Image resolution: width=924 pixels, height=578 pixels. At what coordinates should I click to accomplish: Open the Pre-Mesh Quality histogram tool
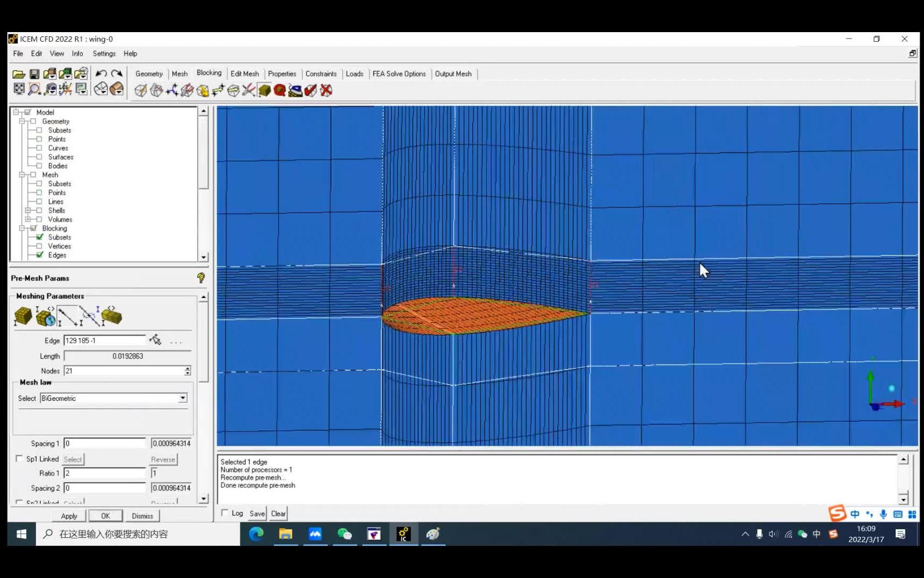(x=279, y=91)
